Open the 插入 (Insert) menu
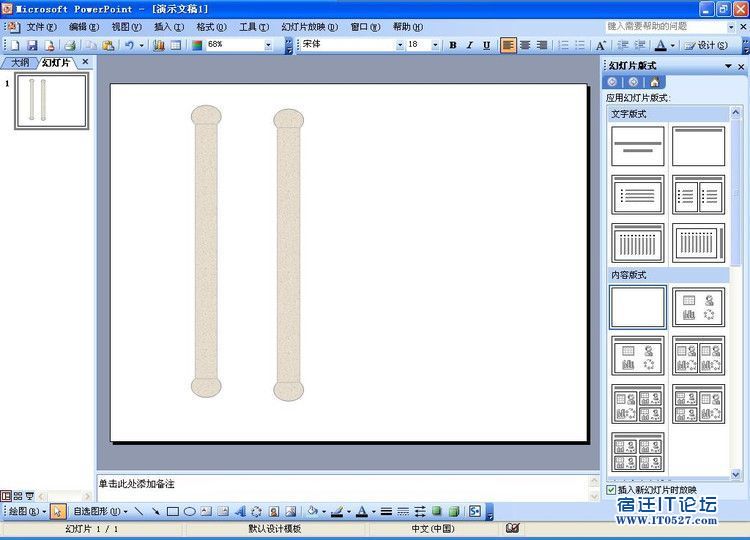This screenshot has width=750, height=540. coord(169,27)
